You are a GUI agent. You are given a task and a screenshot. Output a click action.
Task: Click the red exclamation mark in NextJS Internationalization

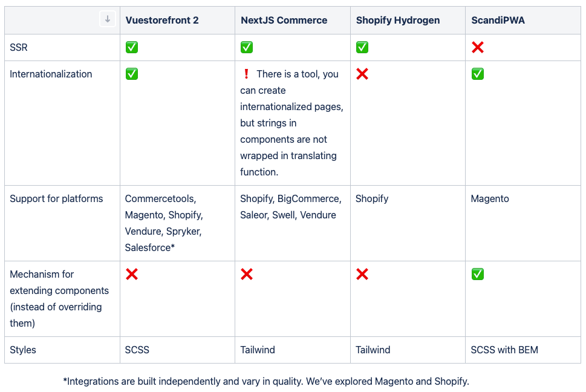[x=246, y=74]
